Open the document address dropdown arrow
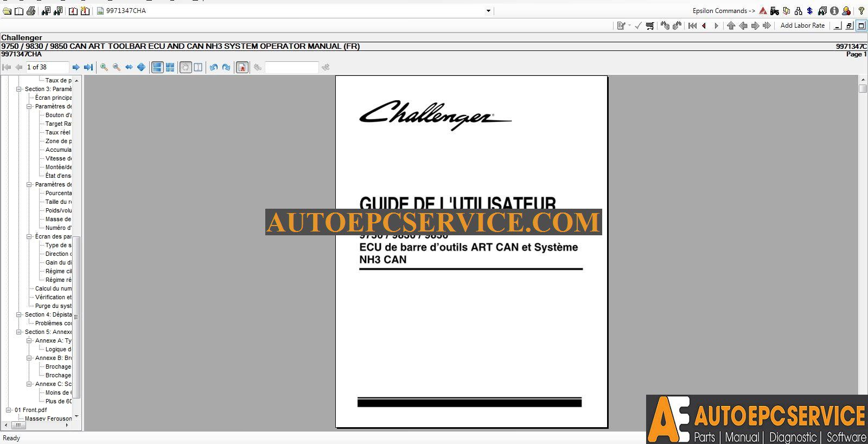The image size is (868, 444). pyautogui.click(x=488, y=11)
